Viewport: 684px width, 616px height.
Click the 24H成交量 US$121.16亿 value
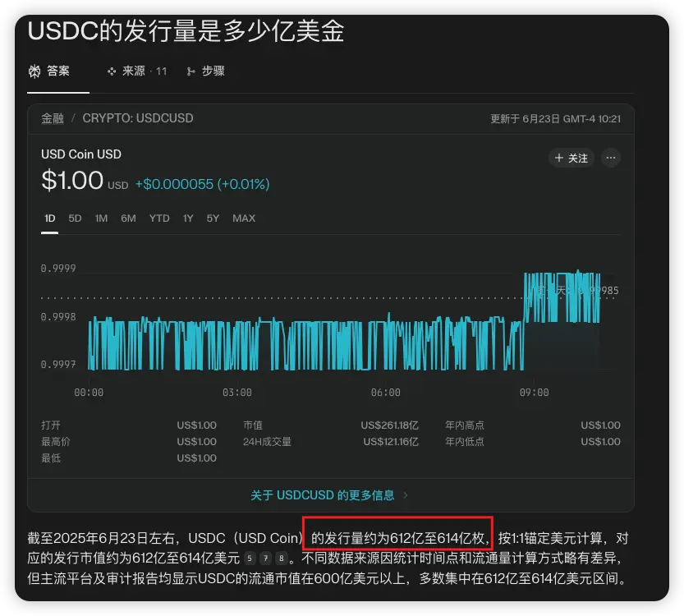pyautogui.click(x=391, y=442)
